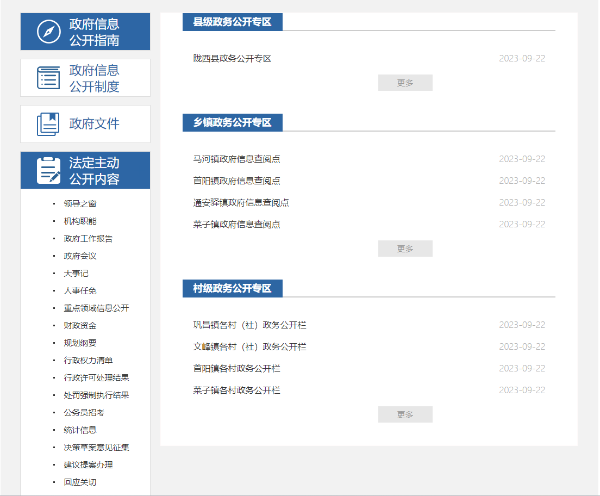The image size is (600, 496).
Task: Open the 陇西县政务公开专区 link
Action: pyautogui.click(x=232, y=58)
